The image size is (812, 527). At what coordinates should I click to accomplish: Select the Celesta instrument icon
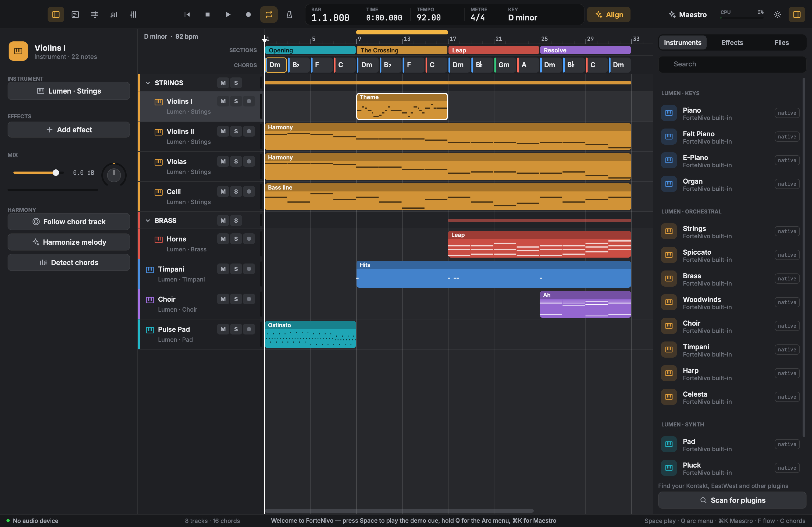669,397
